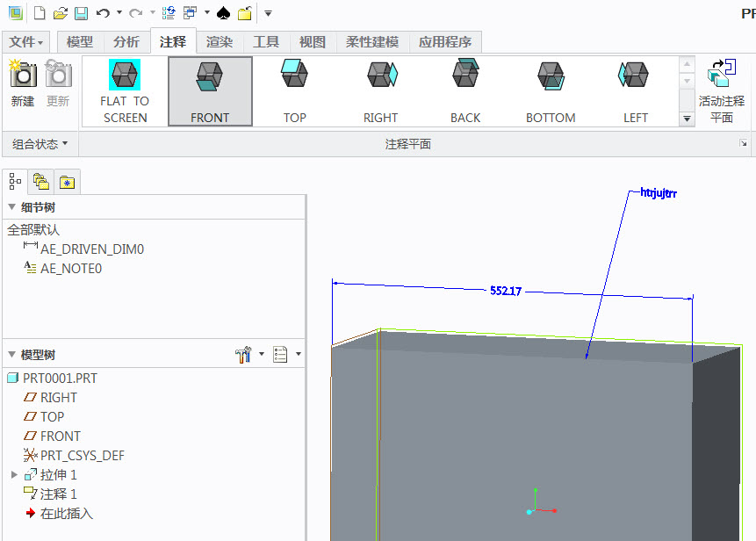
Task: Select the RIGHT datum plane in the tree
Action: coord(50,397)
